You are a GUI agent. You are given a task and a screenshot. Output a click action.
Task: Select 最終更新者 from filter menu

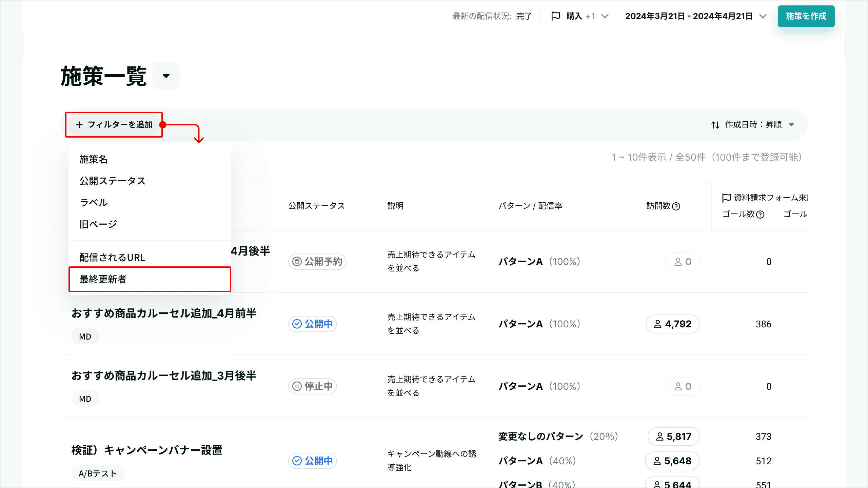click(150, 279)
